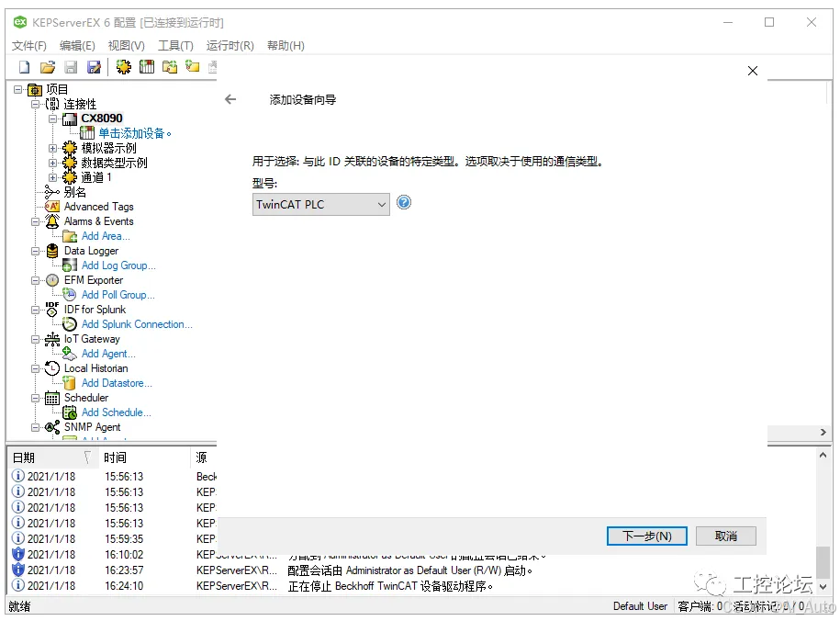
Task: Click the SNMP Agent icon
Action: pyautogui.click(x=52, y=427)
